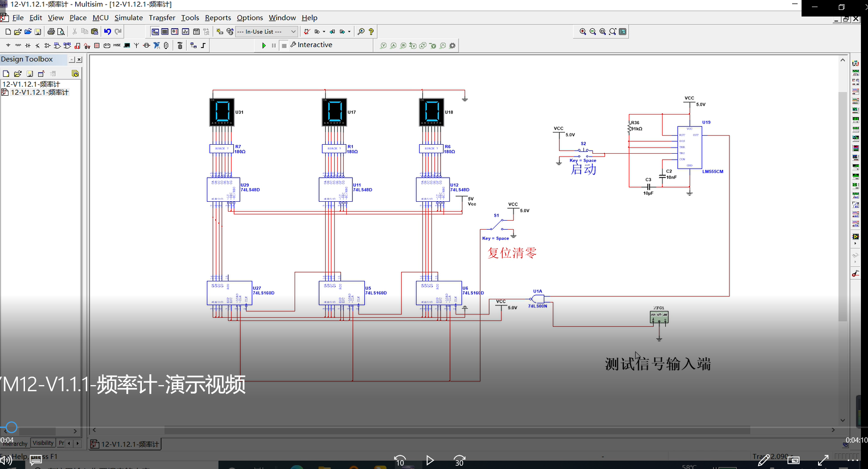Place Analog op-amp component icon
The height and width of the screenshot is (469, 868).
(47, 45)
